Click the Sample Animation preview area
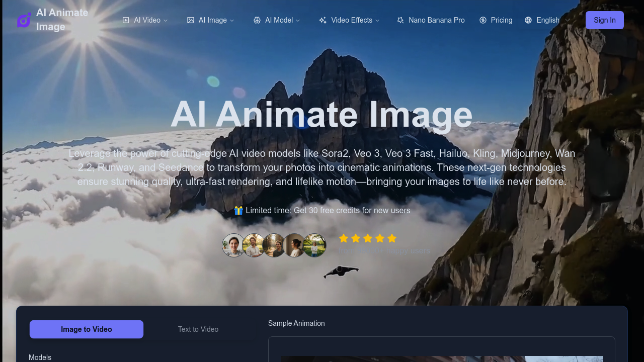The image size is (644, 362). pyautogui.click(x=442, y=352)
